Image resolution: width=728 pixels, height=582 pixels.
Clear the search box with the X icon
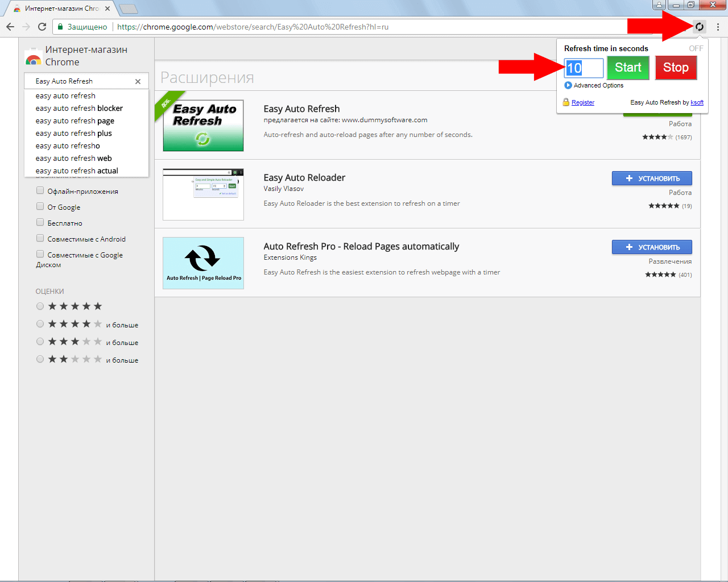[x=138, y=81]
